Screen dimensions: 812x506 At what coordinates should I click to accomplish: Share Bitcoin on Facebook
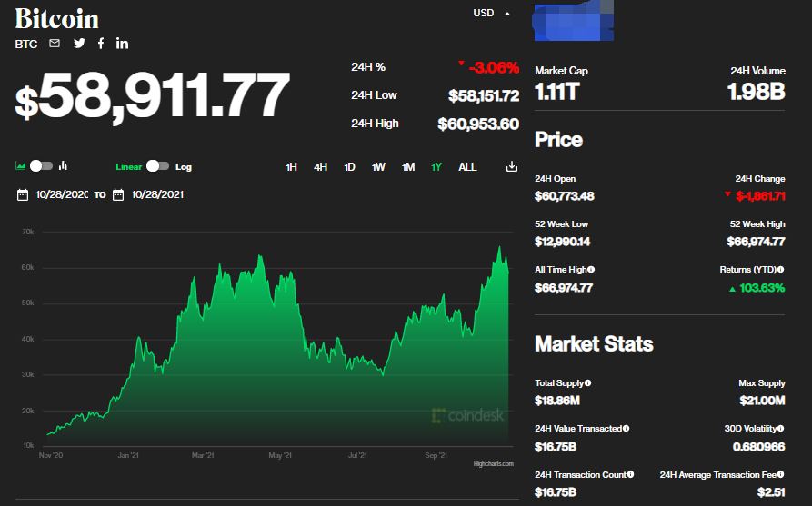[x=101, y=44]
